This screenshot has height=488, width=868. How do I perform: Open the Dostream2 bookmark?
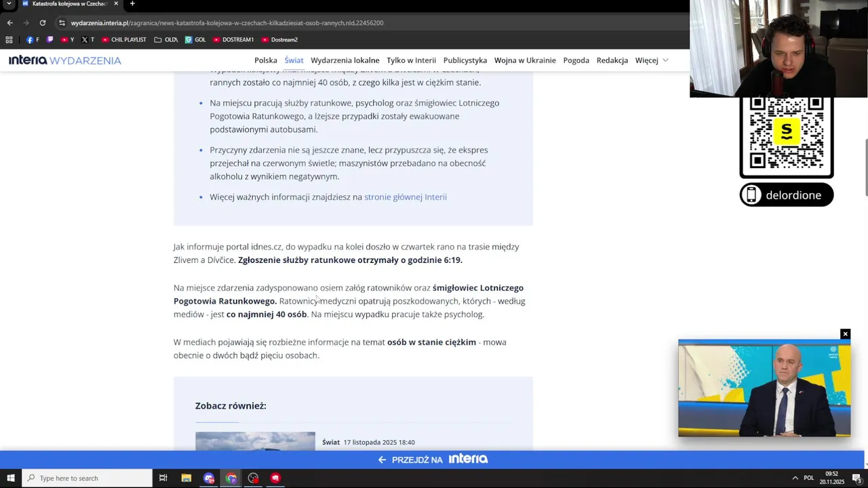click(279, 39)
